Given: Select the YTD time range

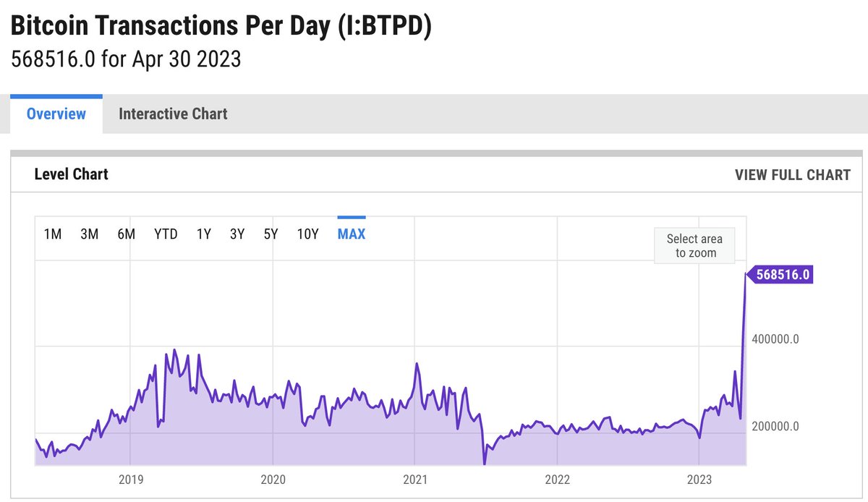Looking at the screenshot, I should pyautogui.click(x=166, y=234).
